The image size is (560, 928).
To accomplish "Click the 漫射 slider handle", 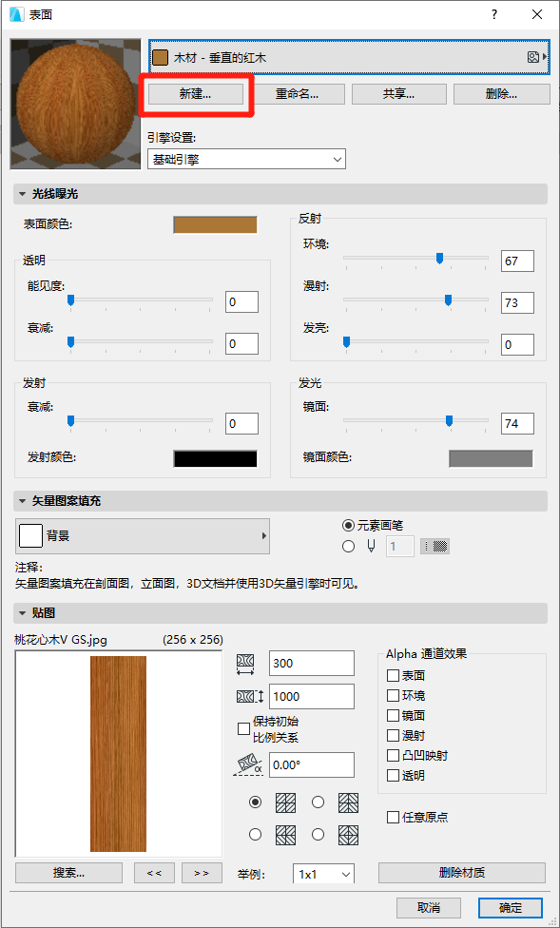I will pyautogui.click(x=448, y=300).
